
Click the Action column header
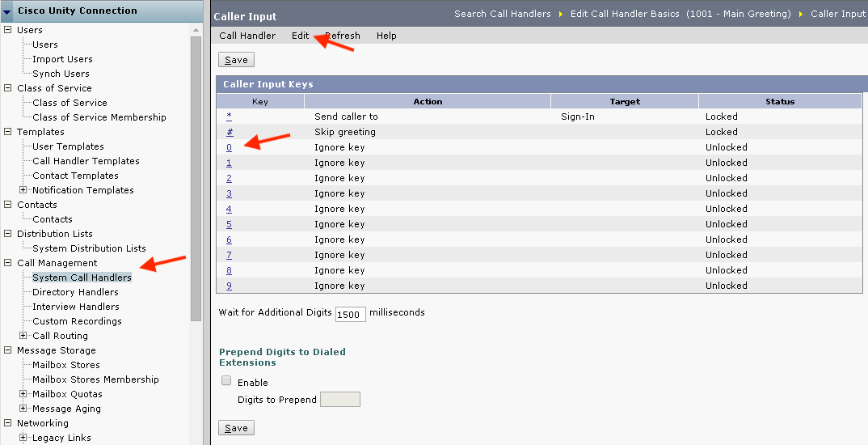(x=428, y=101)
